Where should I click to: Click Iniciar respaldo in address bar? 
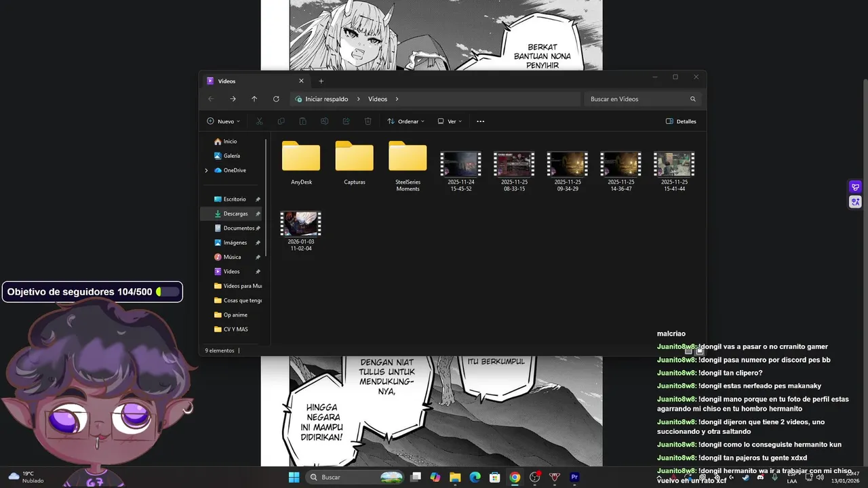click(x=326, y=99)
